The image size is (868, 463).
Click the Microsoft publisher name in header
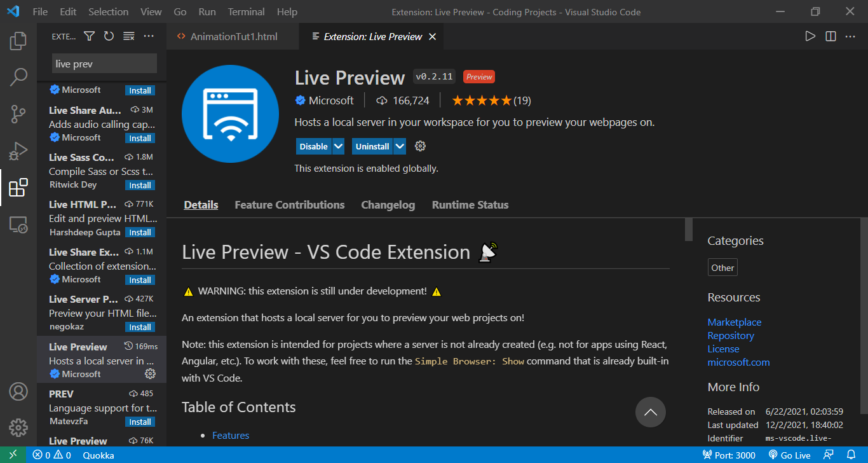(x=331, y=100)
